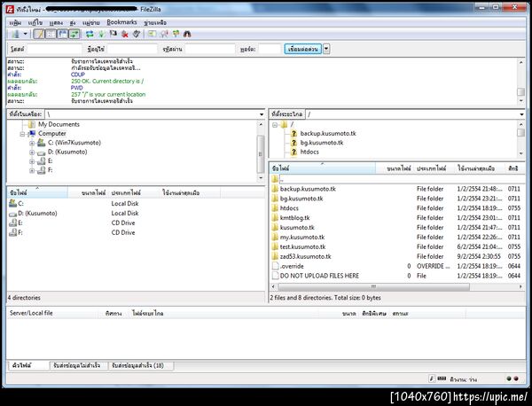Viewport: 532px width, 406px height.
Task: Open the Quickconnect history dropdown arrow
Action: [x=326, y=49]
